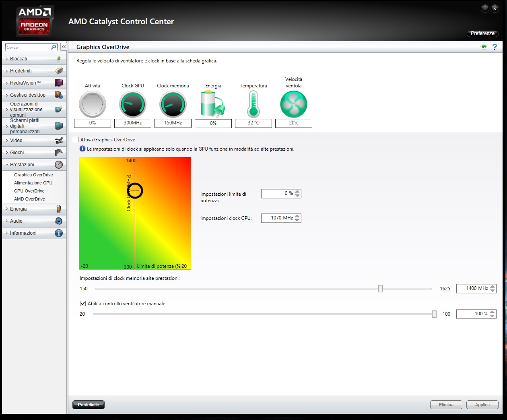
Task: Click the 32 °C temperature reading
Action: tap(253, 123)
